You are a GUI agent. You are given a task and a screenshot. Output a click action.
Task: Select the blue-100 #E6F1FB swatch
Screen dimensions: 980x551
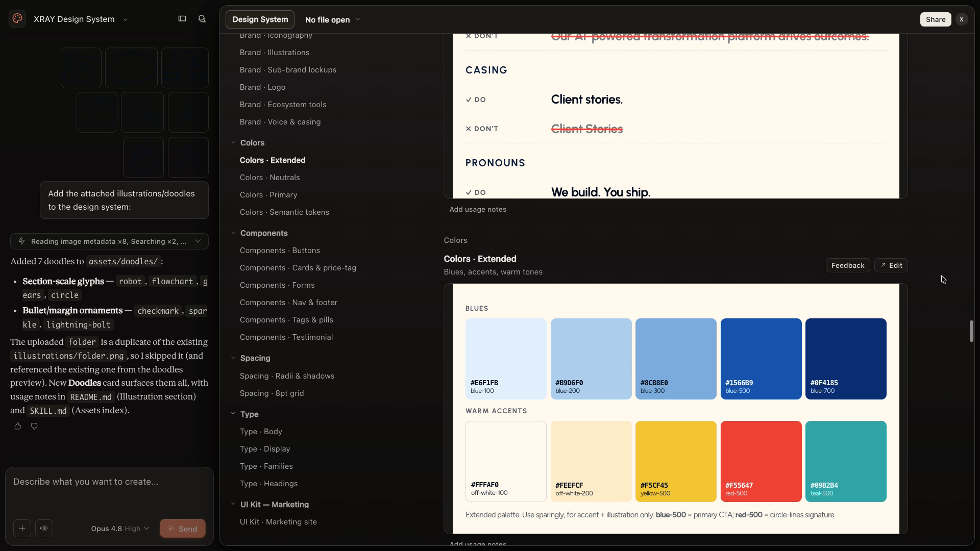point(506,359)
